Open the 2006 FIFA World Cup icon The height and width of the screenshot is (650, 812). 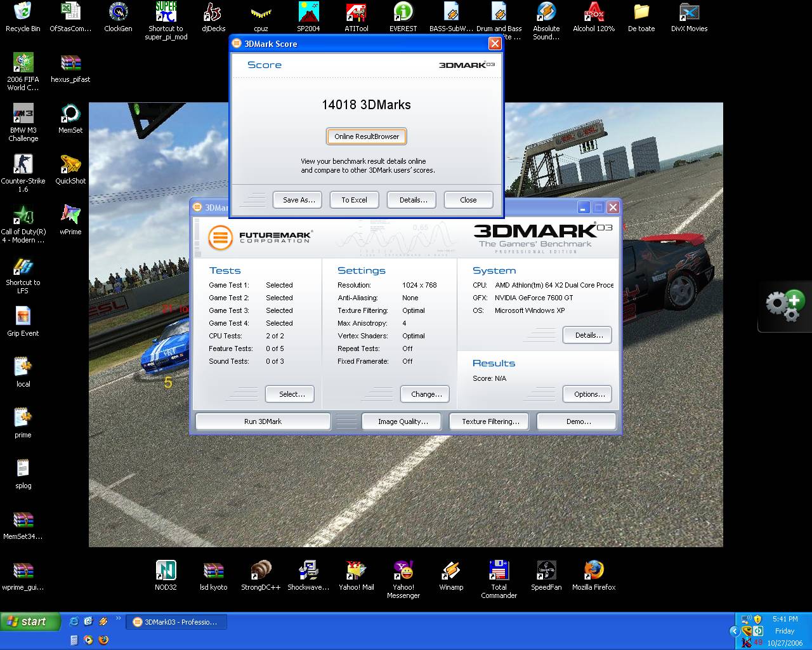pyautogui.click(x=23, y=72)
